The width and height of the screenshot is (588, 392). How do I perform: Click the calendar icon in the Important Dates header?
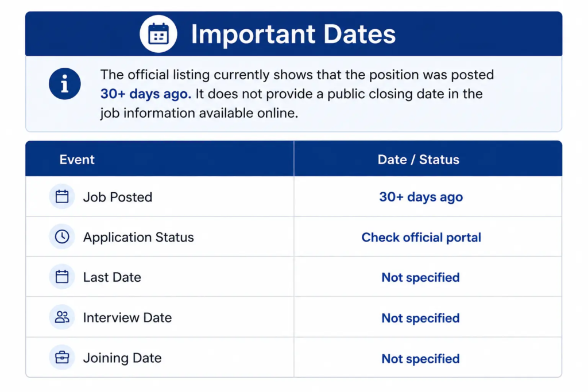pyautogui.click(x=158, y=34)
